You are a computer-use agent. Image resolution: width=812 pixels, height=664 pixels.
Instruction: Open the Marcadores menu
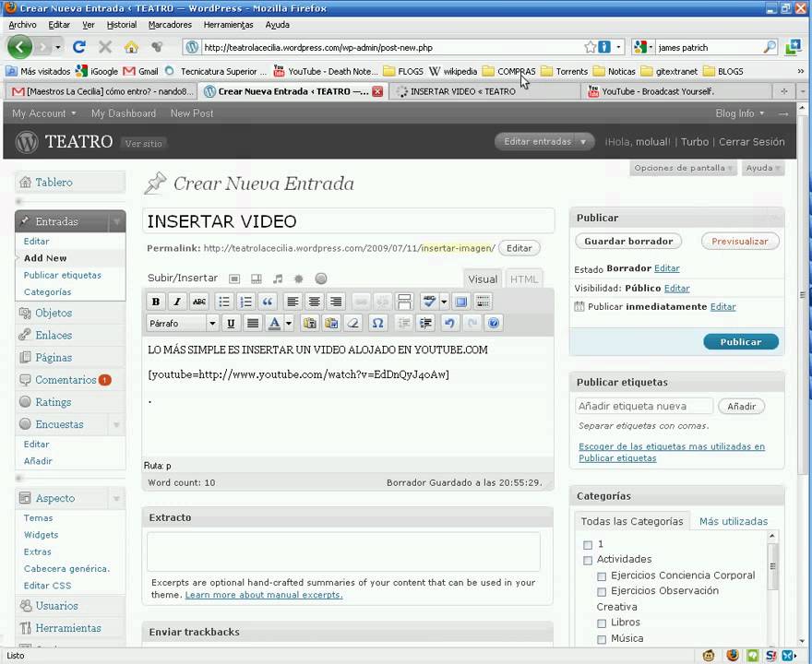(170, 25)
